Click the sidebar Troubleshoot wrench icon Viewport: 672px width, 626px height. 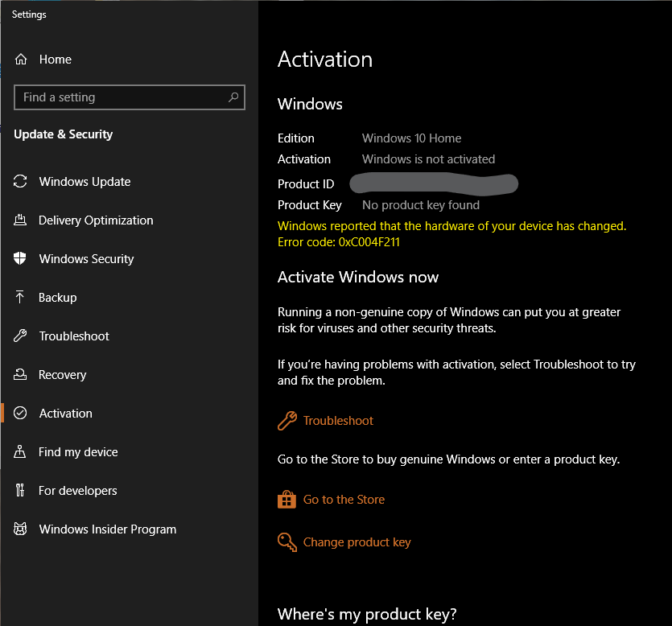coord(20,336)
